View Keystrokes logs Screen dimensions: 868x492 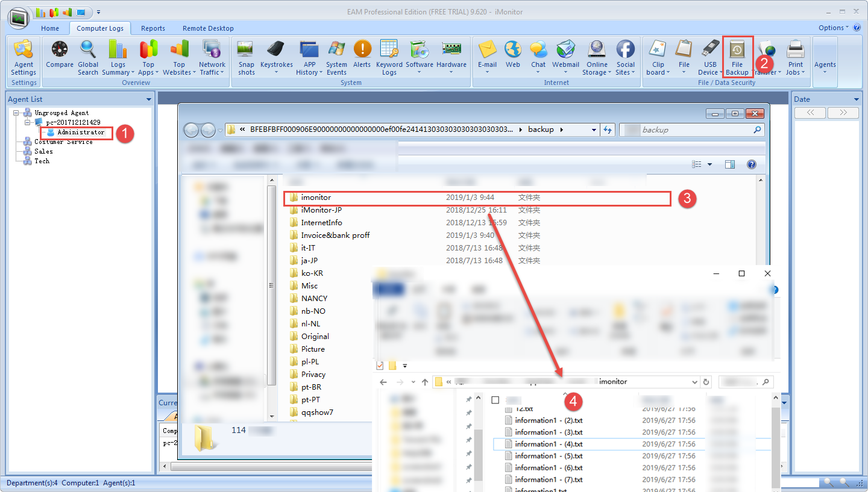click(276, 58)
